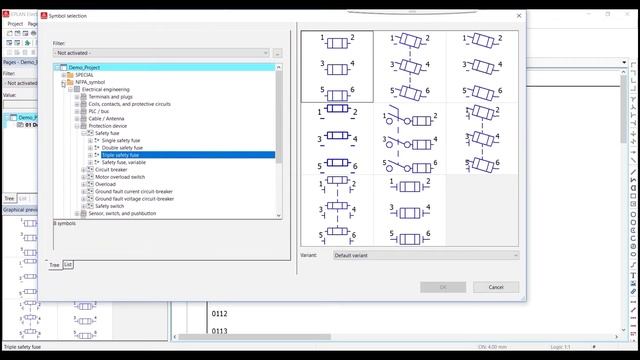The height and width of the screenshot is (360, 640).
Task: Click the Symbol selection dialog logo icon
Action: [44, 16]
